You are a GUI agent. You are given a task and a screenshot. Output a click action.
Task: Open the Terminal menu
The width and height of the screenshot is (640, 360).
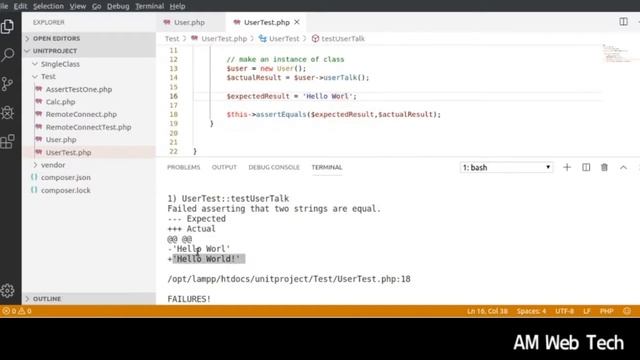point(149,6)
